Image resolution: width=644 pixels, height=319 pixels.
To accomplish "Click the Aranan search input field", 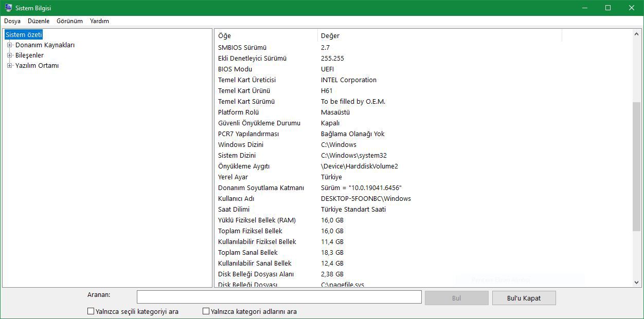I will coord(279,297).
